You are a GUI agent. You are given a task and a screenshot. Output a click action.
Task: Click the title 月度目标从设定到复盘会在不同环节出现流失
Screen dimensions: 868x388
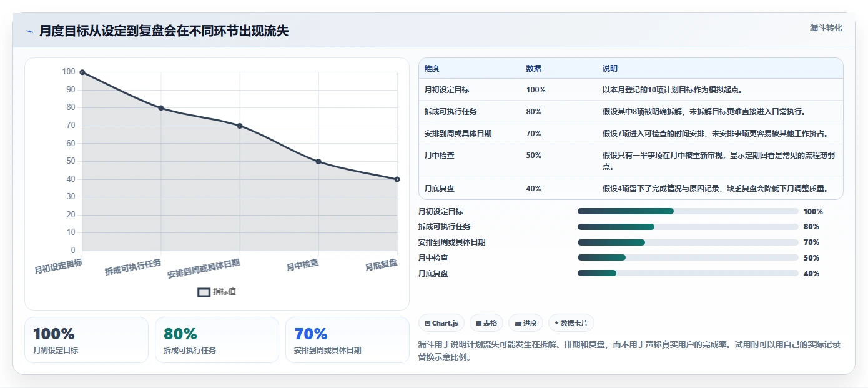pyautogui.click(x=164, y=31)
